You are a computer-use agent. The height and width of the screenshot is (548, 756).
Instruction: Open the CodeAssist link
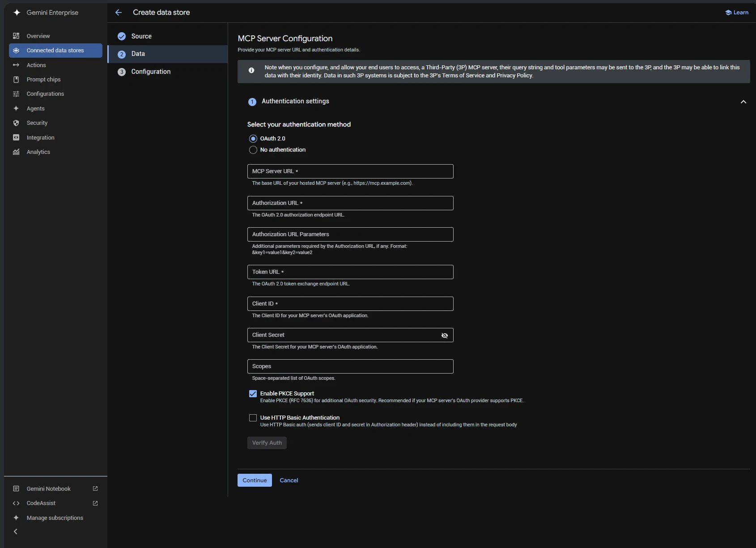click(55, 503)
